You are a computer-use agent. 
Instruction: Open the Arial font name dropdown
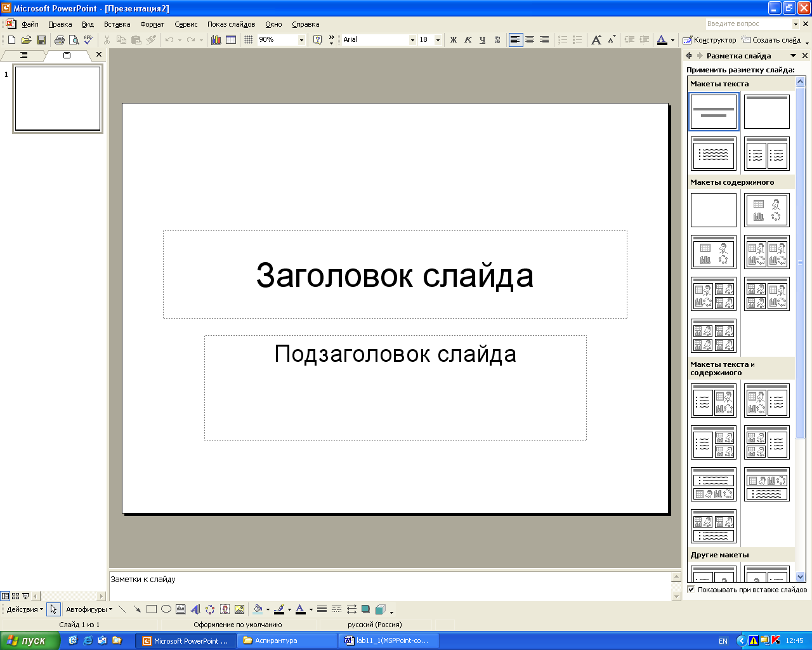click(x=412, y=40)
